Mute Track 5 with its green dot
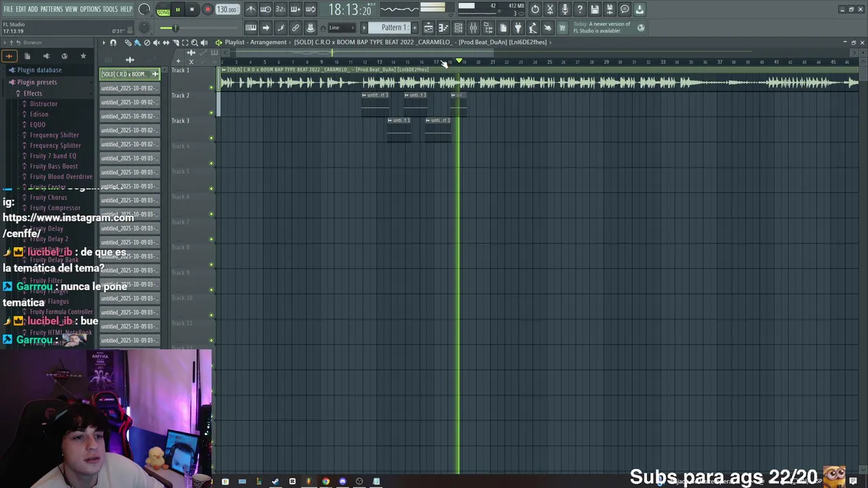The width and height of the screenshot is (868, 488). 212,188
